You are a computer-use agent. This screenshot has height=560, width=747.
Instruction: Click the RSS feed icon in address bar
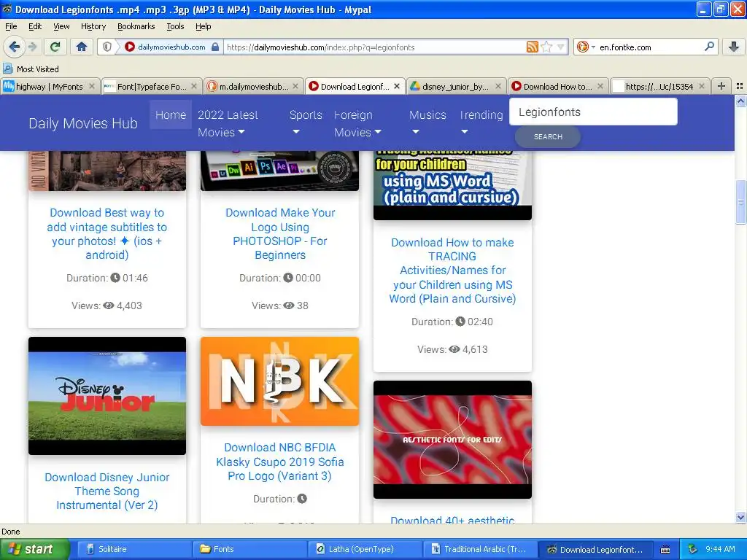[532, 47]
